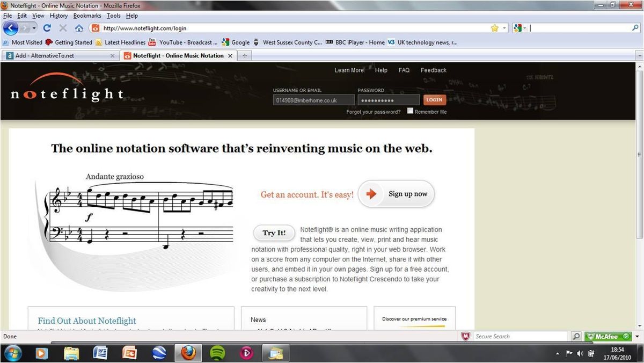Launch Google Earth from the taskbar

coord(158,353)
